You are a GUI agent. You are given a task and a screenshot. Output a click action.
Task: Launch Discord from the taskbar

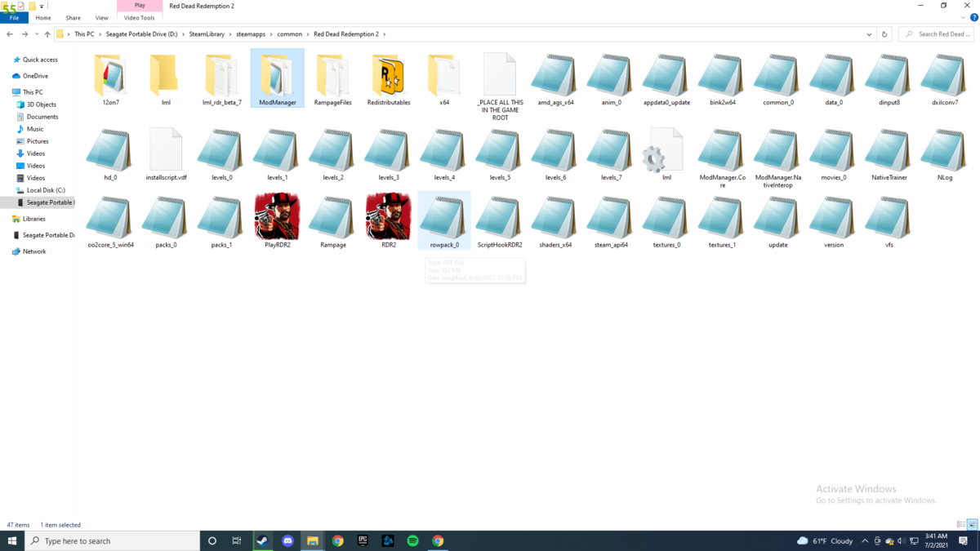287,541
